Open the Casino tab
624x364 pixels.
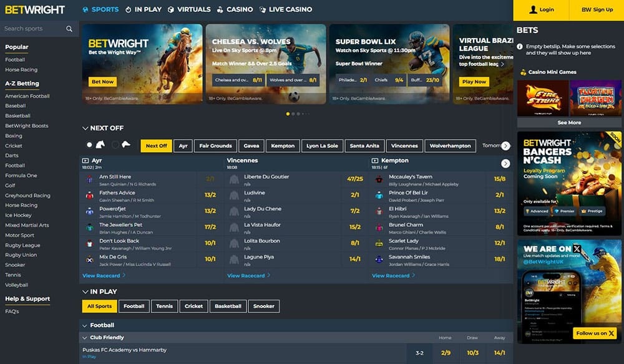235,9
